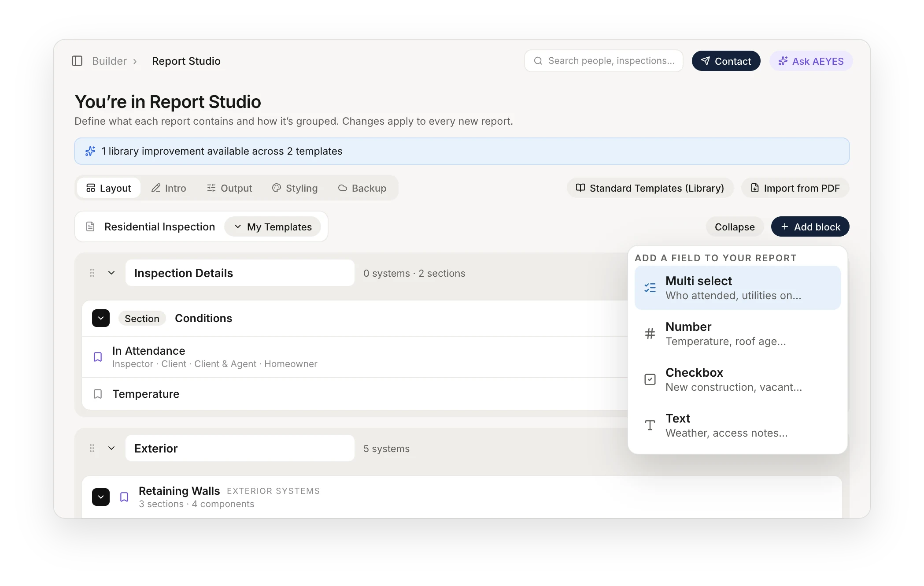This screenshot has width=924, height=586.
Task: Click the Text field type icon
Action: 650,425
